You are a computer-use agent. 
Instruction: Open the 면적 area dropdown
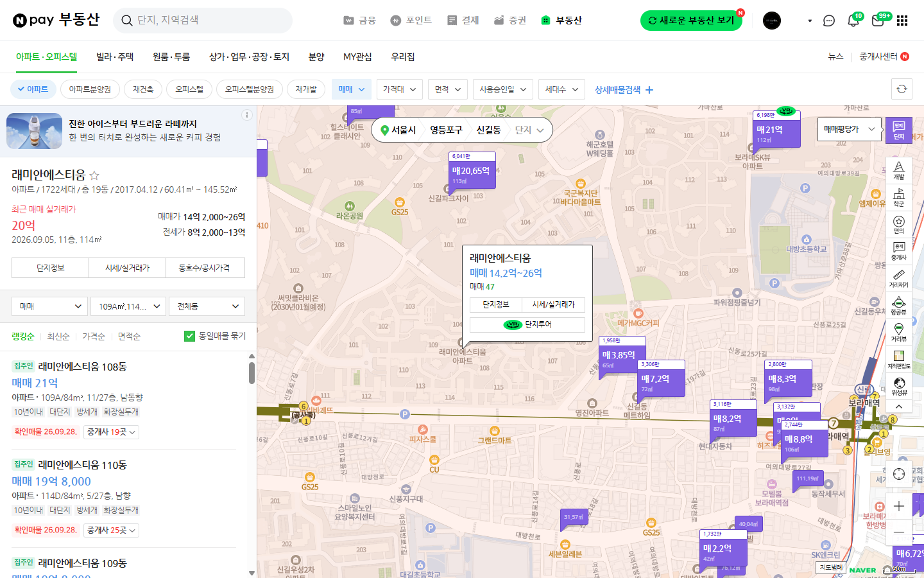click(448, 89)
